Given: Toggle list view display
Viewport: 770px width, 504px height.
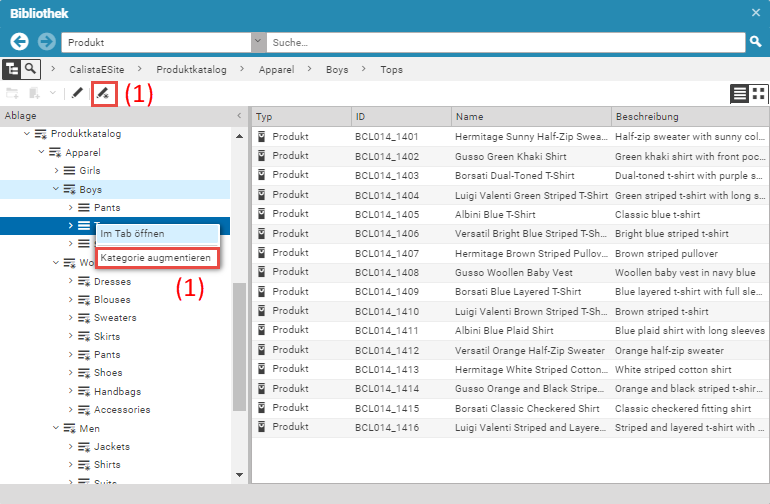Looking at the screenshot, I should (x=739, y=94).
